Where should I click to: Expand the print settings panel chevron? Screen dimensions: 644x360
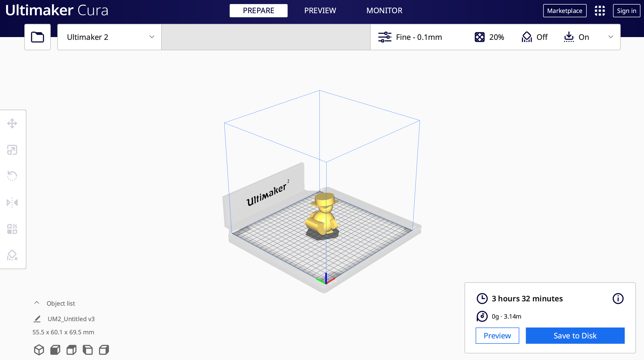click(x=611, y=37)
